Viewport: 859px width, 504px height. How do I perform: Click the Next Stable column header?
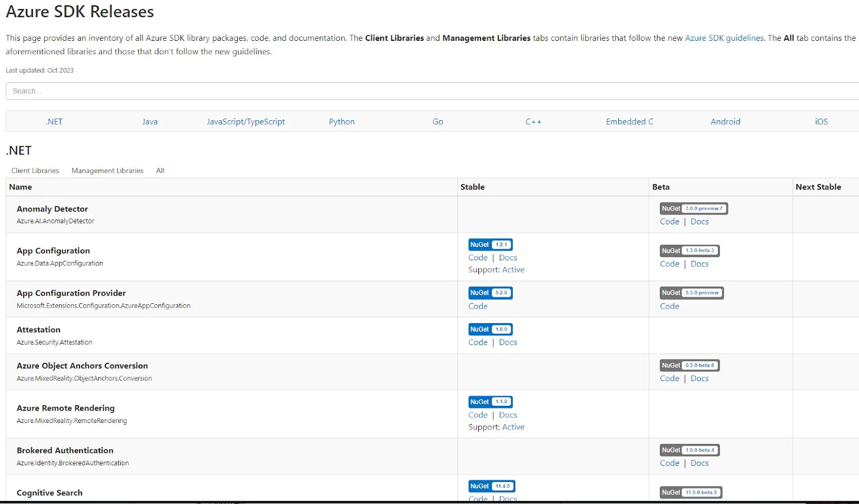coord(818,187)
